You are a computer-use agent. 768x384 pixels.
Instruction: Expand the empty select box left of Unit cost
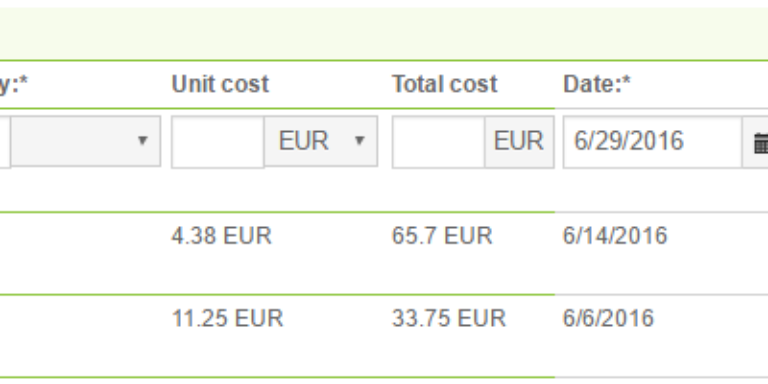click(86, 142)
